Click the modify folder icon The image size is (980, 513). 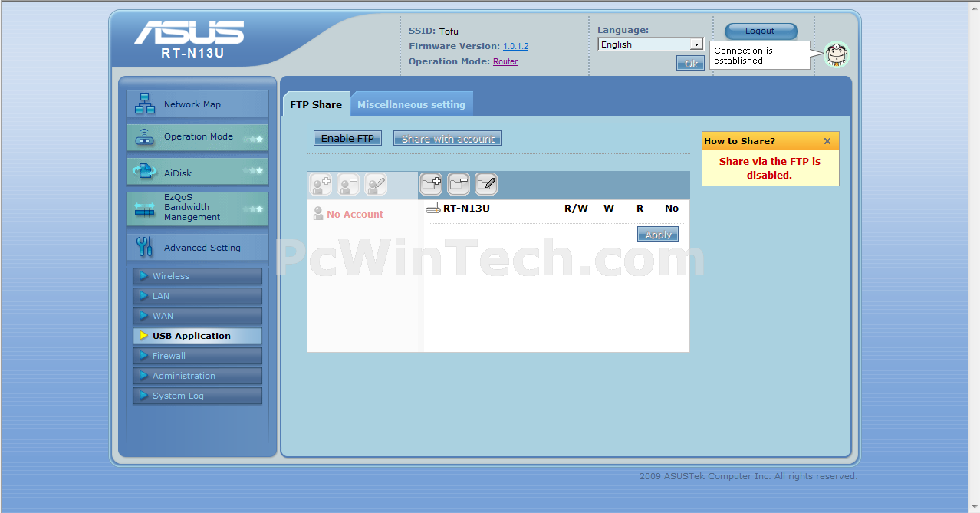click(x=486, y=183)
